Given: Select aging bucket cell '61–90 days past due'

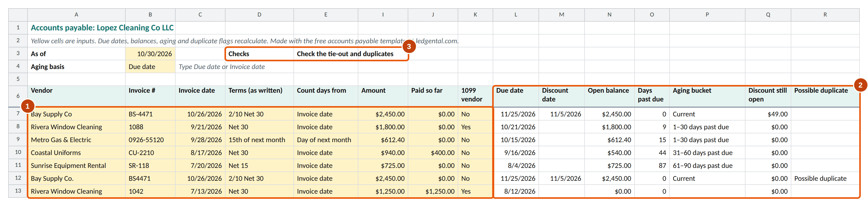Looking at the screenshot, I should [x=707, y=165].
